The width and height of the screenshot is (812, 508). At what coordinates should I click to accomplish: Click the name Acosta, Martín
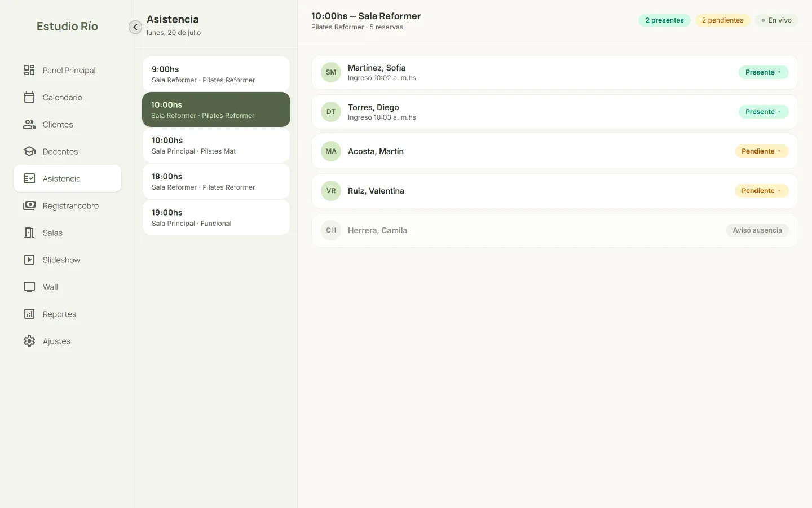point(376,151)
